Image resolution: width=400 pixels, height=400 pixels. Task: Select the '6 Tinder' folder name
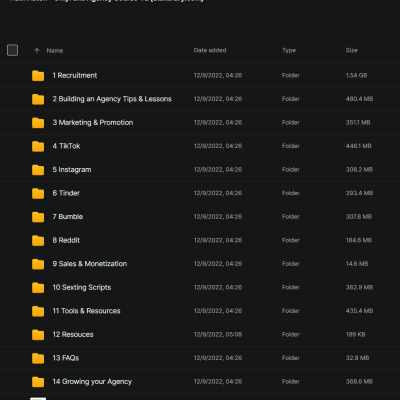[66, 193]
